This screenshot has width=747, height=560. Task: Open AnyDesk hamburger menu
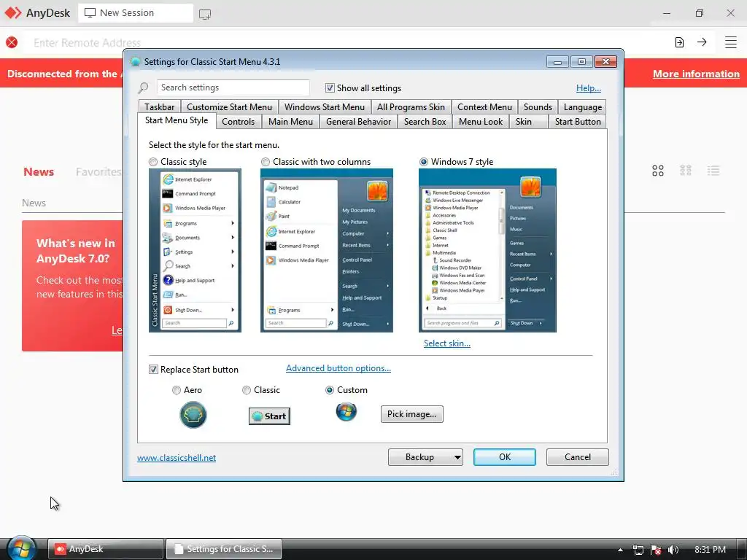click(x=731, y=42)
